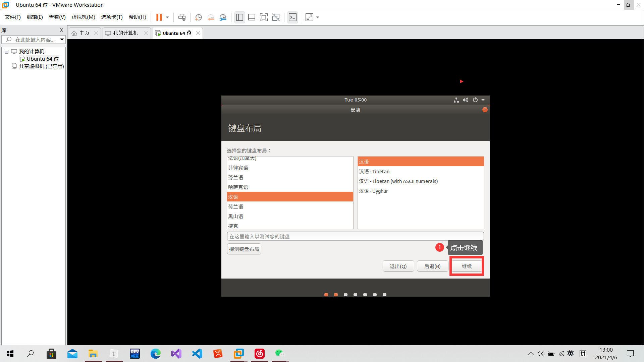Image resolution: width=644 pixels, height=362 pixels.
Task: Toggle the thumbnail bar view
Action: point(252,17)
